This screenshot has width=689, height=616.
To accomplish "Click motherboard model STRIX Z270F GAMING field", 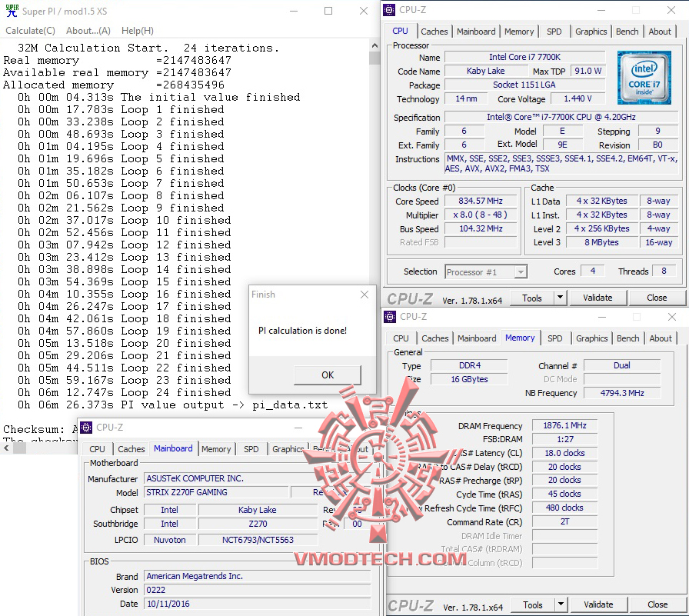I will pyautogui.click(x=216, y=492).
